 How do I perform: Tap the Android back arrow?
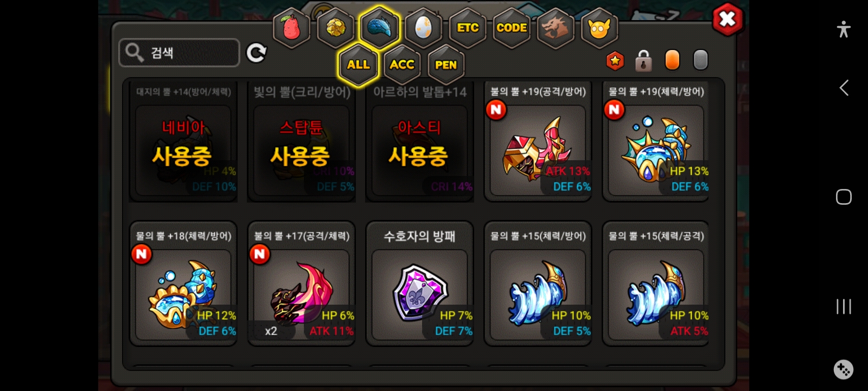click(x=844, y=88)
